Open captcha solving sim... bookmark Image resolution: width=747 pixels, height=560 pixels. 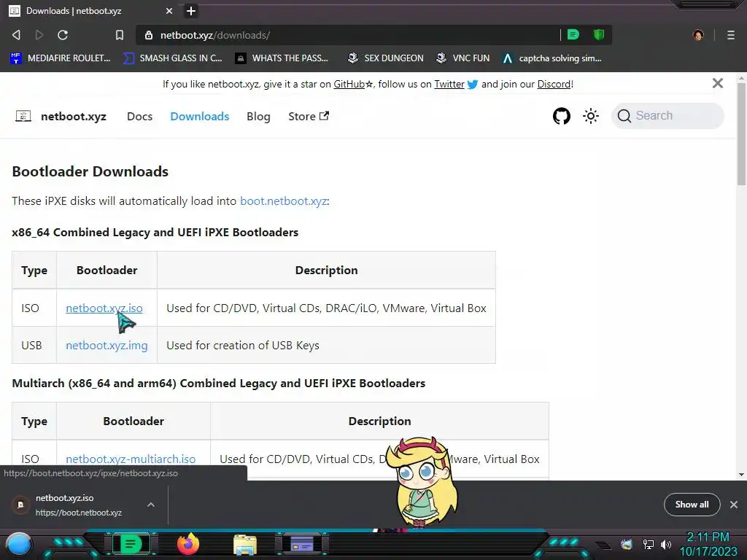552,58
